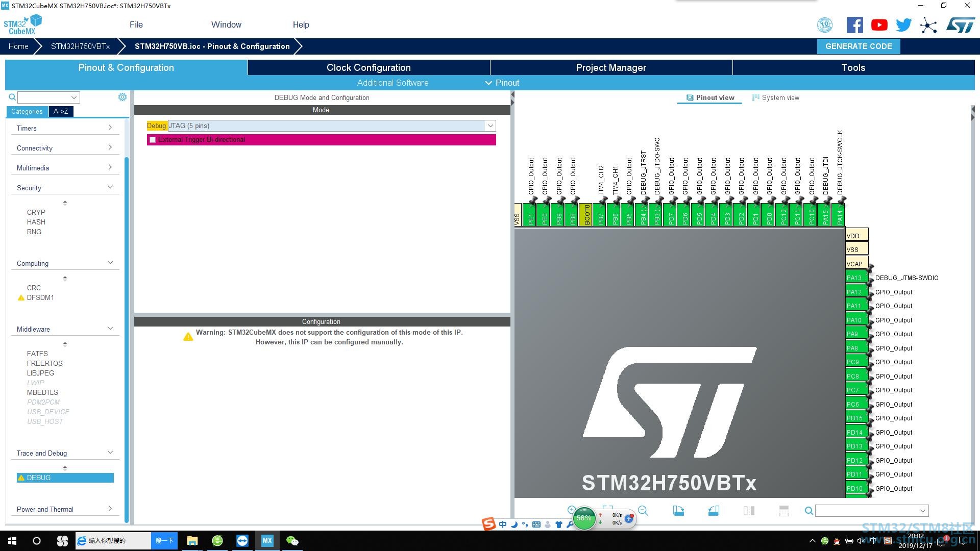This screenshot has height=551, width=980.
Task: Select CRYP in Security list
Action: click(36, 212)
